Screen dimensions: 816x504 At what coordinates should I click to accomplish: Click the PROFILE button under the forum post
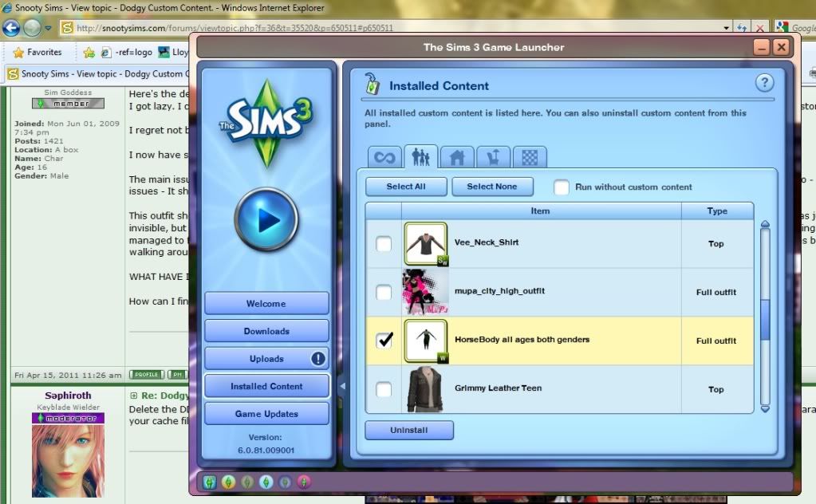pyautogui.click(x=147, y=375)
